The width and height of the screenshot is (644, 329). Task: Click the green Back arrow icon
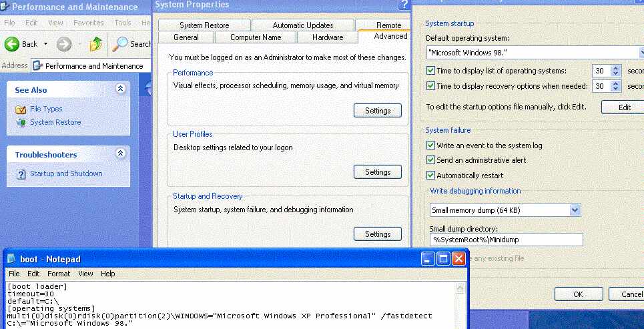pos(12,44)
